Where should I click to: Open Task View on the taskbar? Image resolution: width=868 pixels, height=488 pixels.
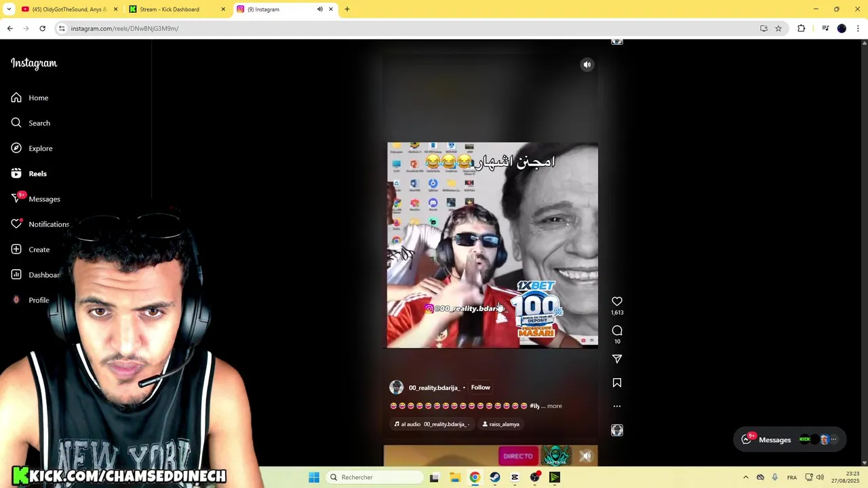[434, 477]
